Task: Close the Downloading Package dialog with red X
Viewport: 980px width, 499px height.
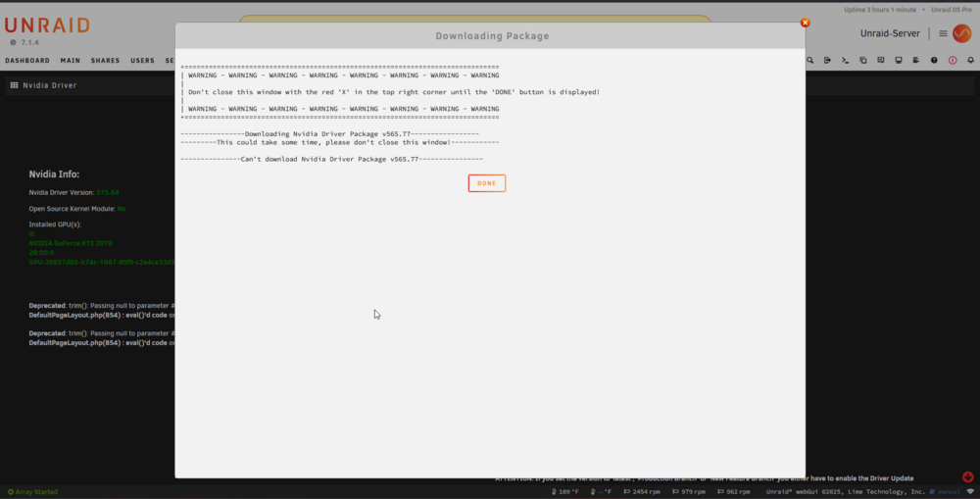Action: pos(805,23)
